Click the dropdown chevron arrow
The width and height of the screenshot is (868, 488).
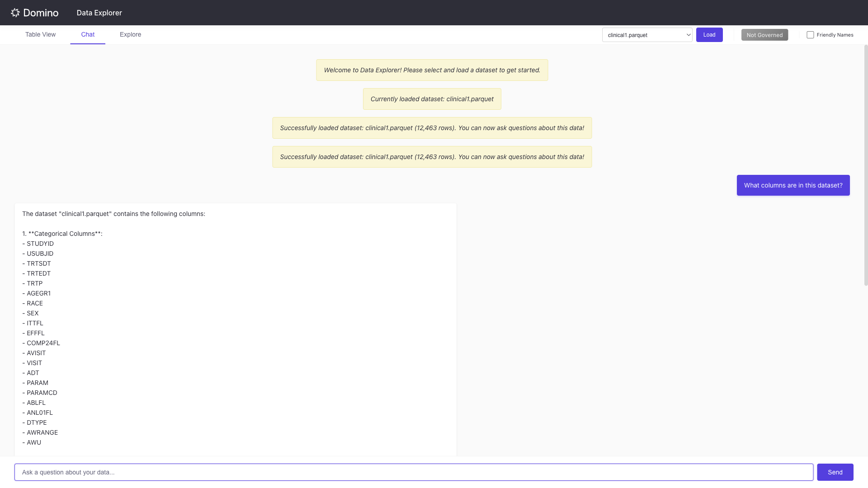coord(688,35)
